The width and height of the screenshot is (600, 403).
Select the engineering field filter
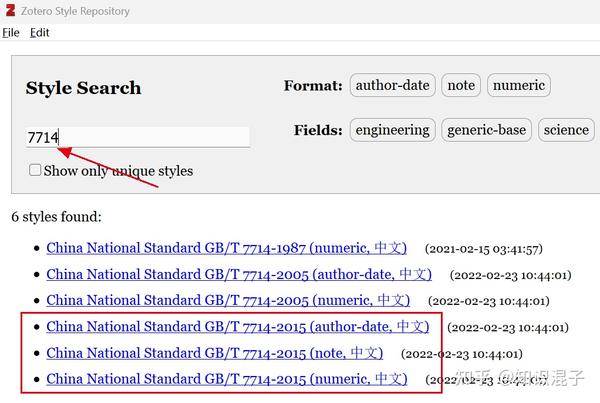coord(391,130)
